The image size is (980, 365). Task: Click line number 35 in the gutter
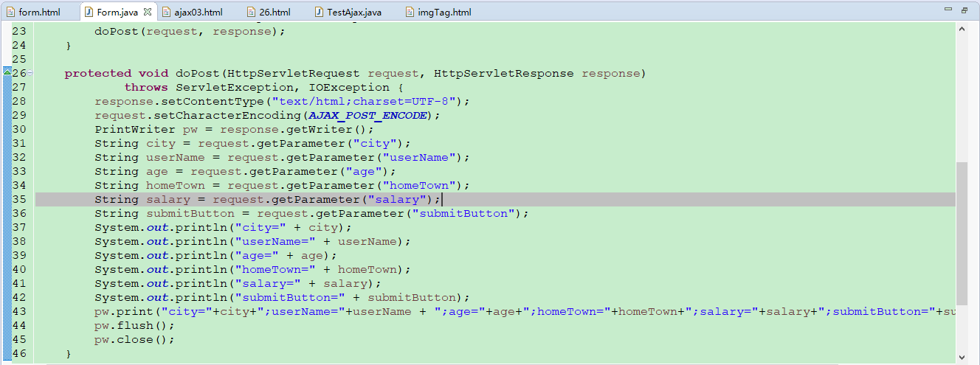click(x=19, y=199)
